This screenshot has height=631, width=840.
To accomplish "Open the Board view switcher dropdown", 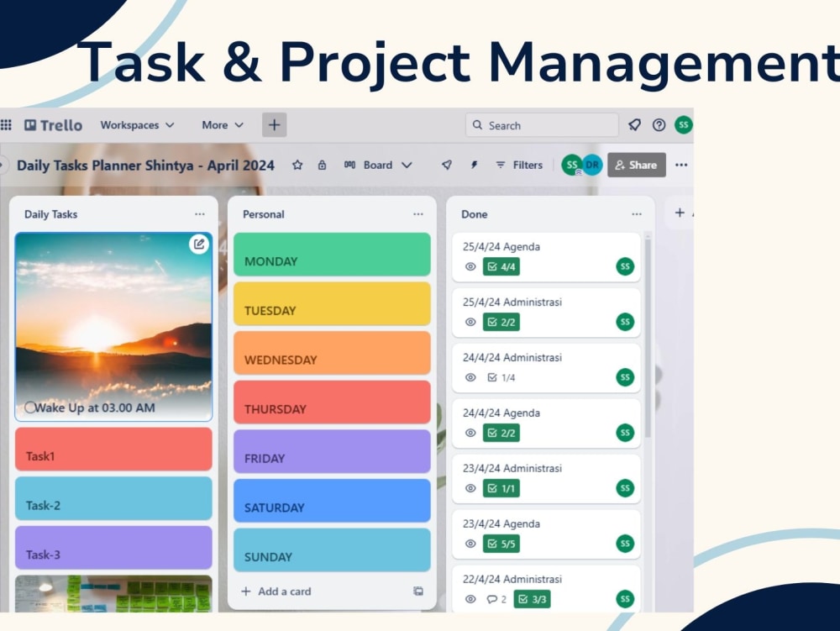I will coord(378,165).
